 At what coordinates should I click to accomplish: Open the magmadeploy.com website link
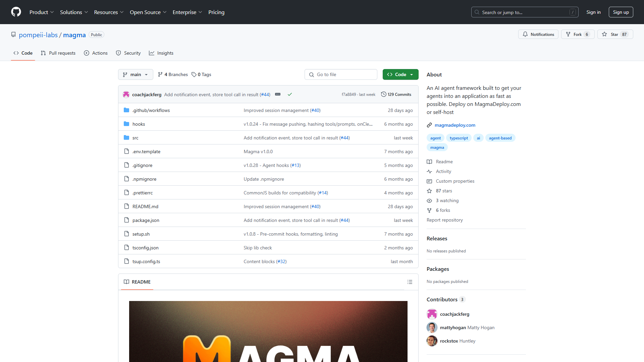point(455,125)
